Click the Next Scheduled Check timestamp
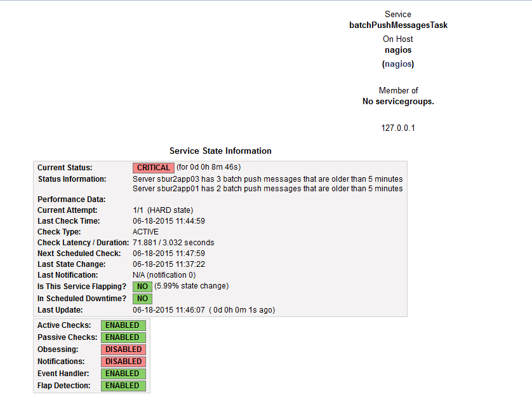Screen dimensions: 532x406 (x=169, y=254)
